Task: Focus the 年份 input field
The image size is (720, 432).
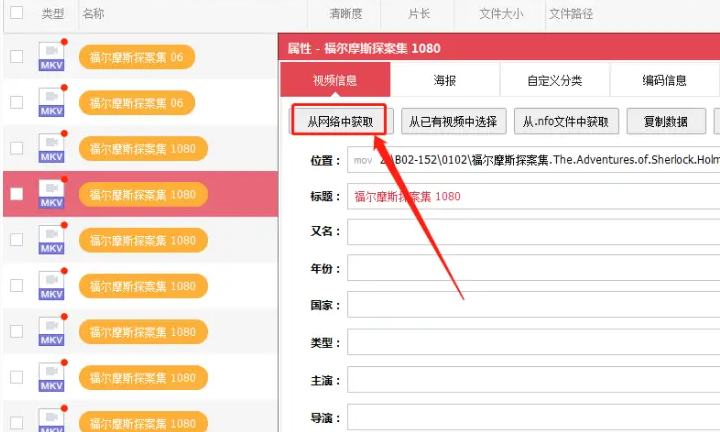Action: [534, 268]
